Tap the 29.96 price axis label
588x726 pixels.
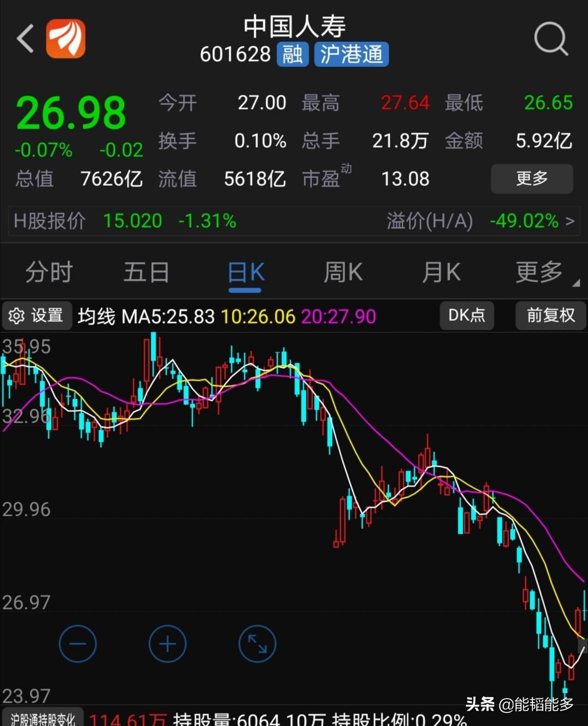coord(26,510)
